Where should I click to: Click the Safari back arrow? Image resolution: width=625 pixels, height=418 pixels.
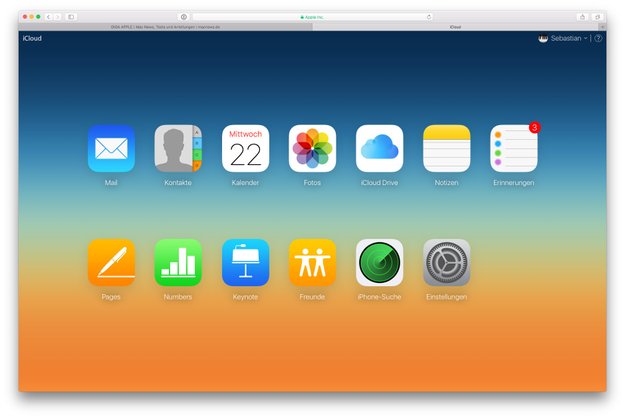click(x=49, y=17)
